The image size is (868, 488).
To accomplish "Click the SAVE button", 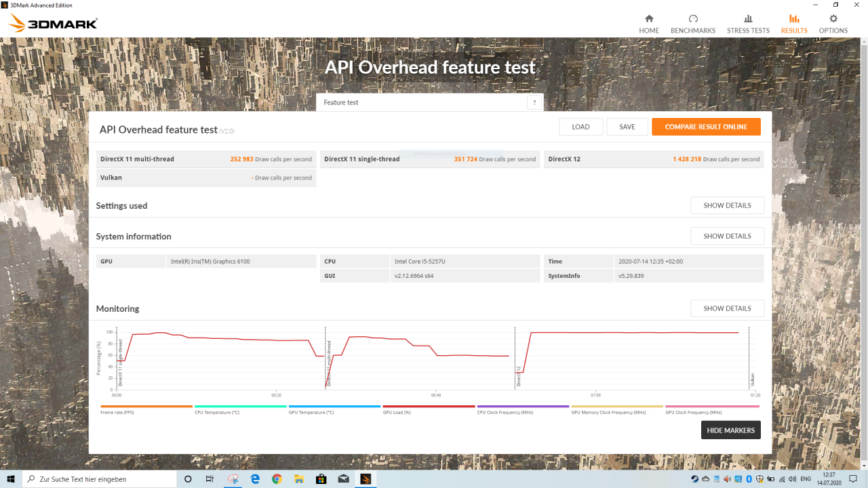I will point(627,127).
